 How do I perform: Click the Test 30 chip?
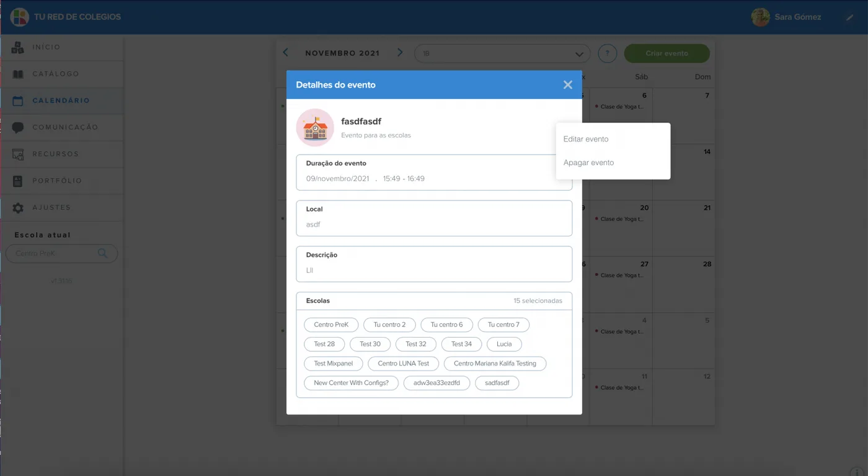click(370, 344)
